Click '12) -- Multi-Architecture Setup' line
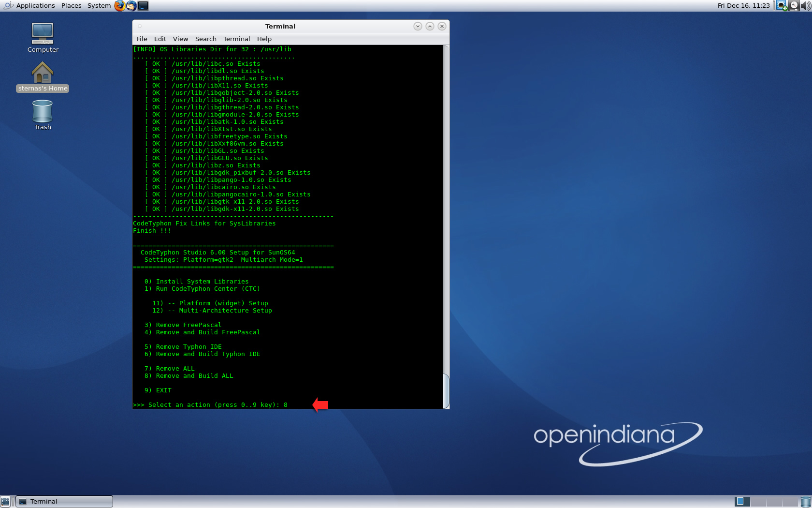 212,311
